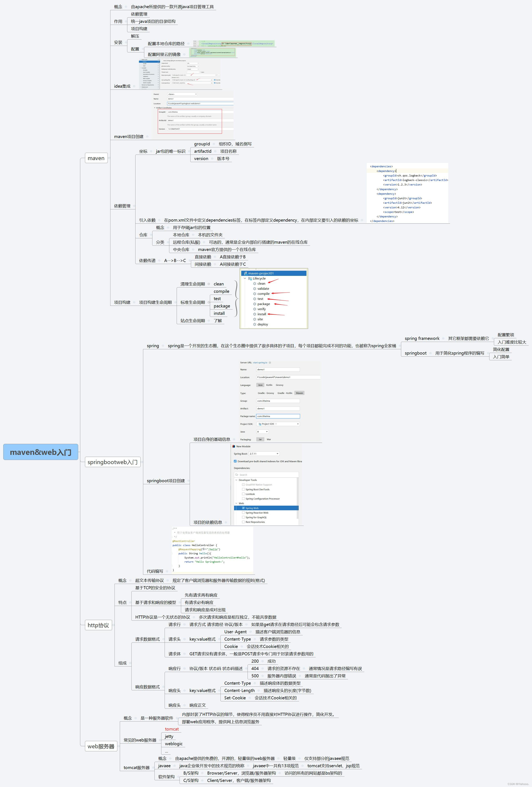Toggle Download pre-built shared indexes checkbox
The height and width of the screenshot is (787, 532).
tap(235, 461)
